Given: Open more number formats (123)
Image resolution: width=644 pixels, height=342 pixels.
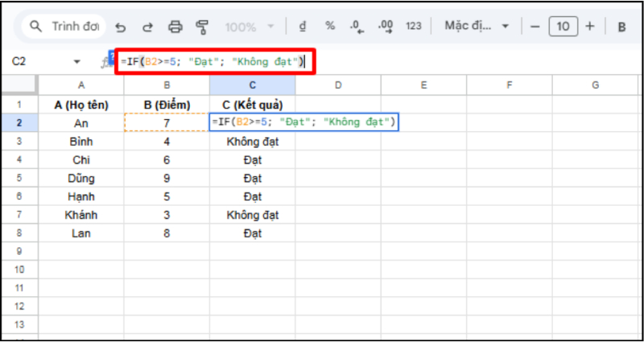Looking at the screenshot, I should [x=414, y=27].
